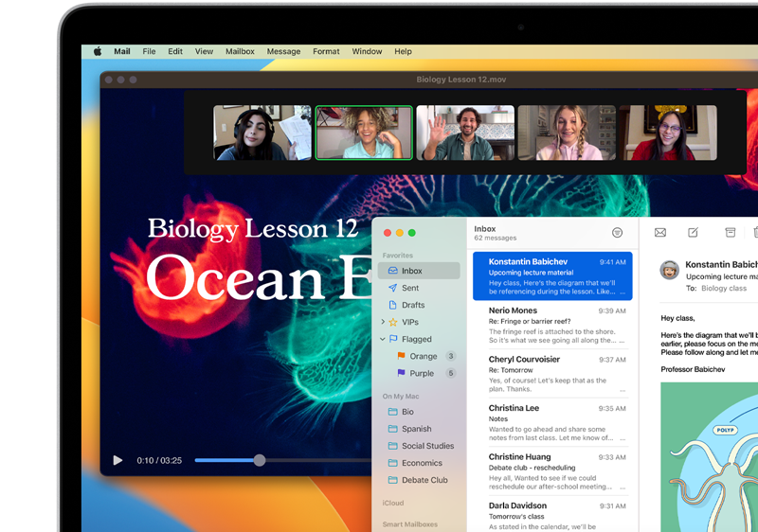Image resolution: width=758 pixels, height=532 pixels.
Task: Click the Play button in the video player
Action: [x=117, y=461]
